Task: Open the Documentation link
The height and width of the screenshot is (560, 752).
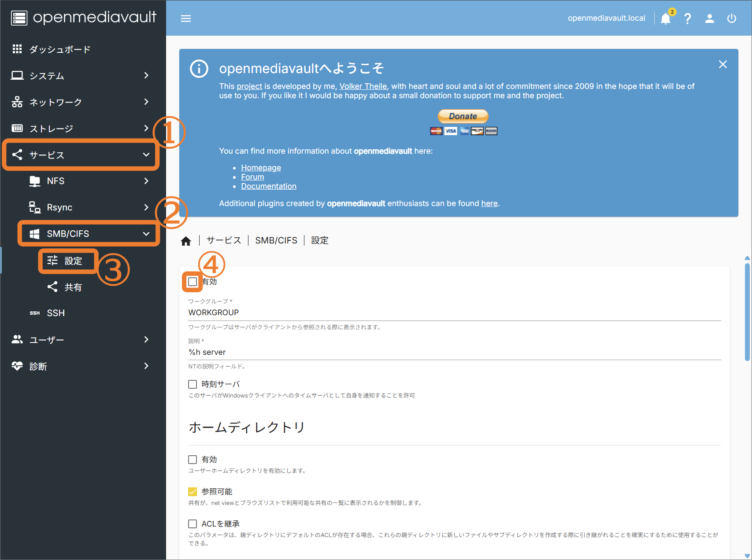Action: coord(269,186)
